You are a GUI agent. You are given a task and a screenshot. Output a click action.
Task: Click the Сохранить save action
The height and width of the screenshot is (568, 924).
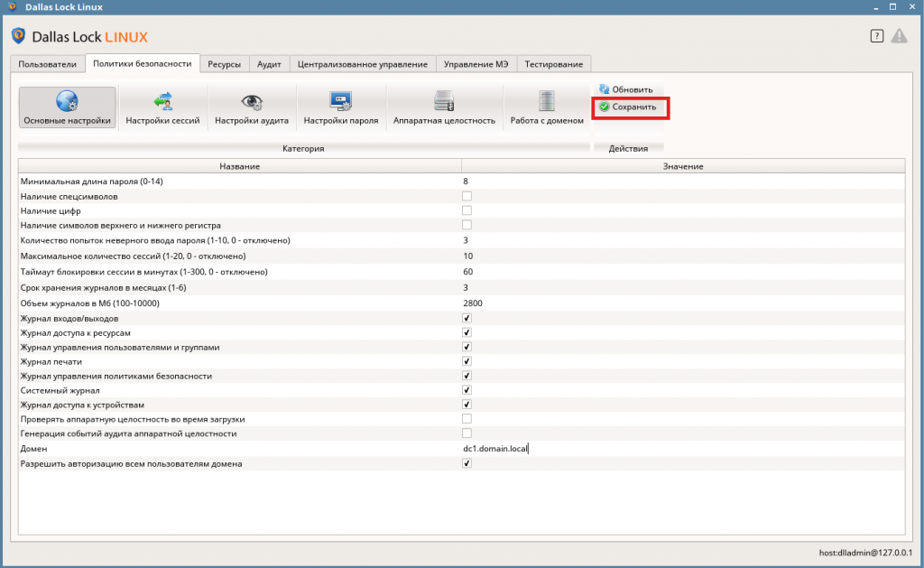(628, 107)
